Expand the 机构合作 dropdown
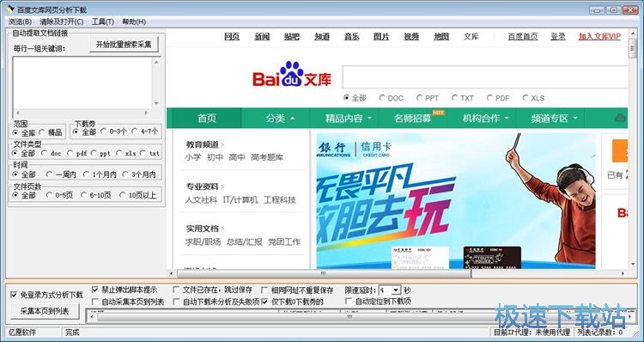 click(485, 119)
